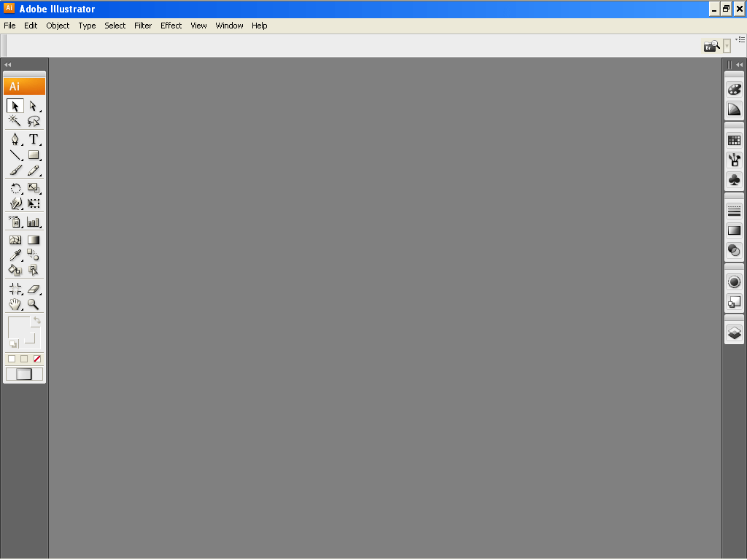
Task: Select the Pen tool
Action: click(15, 139)
